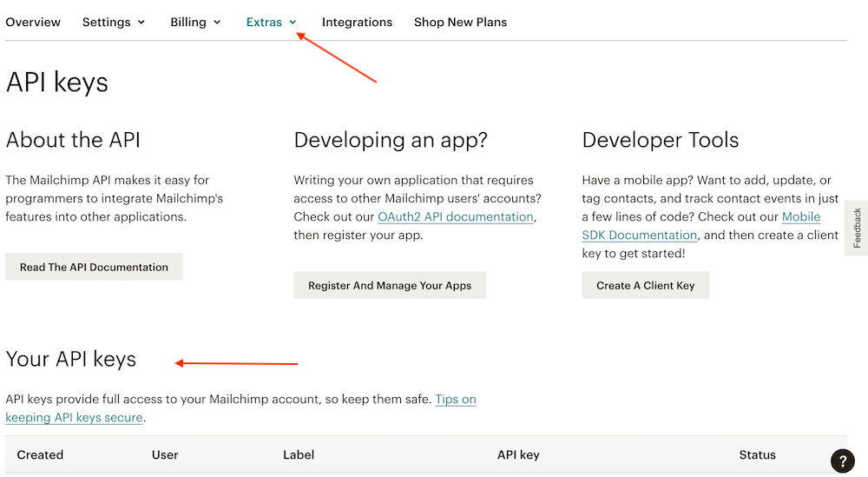Image resolution: width=868 pixels, height=477 pixels.
Task: Click the 'About the API' heading
Action: [x=73, y=140]
